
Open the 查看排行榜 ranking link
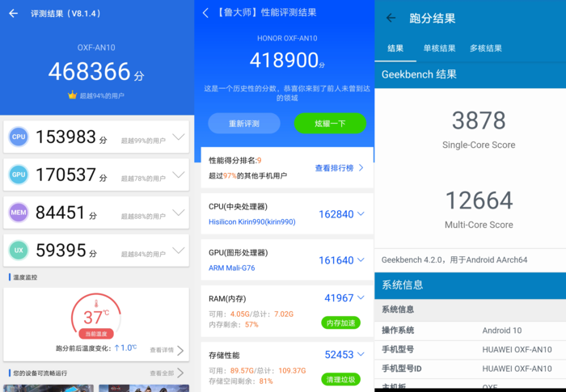point(339,168)
